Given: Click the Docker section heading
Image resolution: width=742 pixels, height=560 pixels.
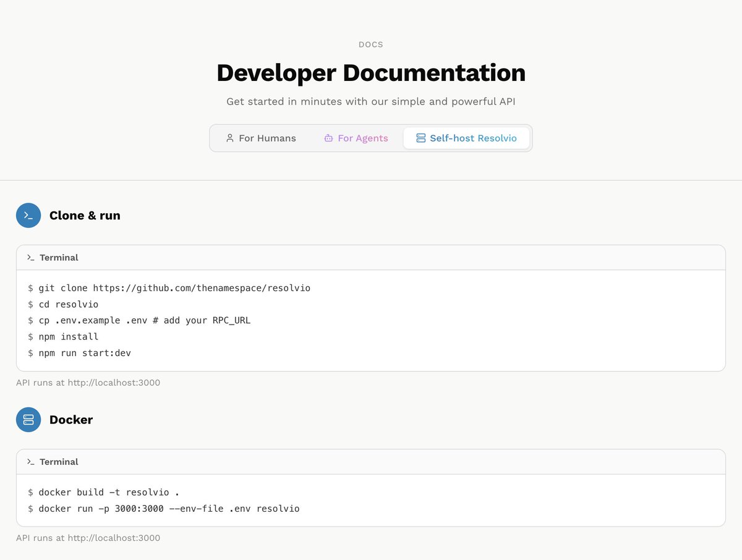Looking at the screenshot, I should click(x=71, y=420).
